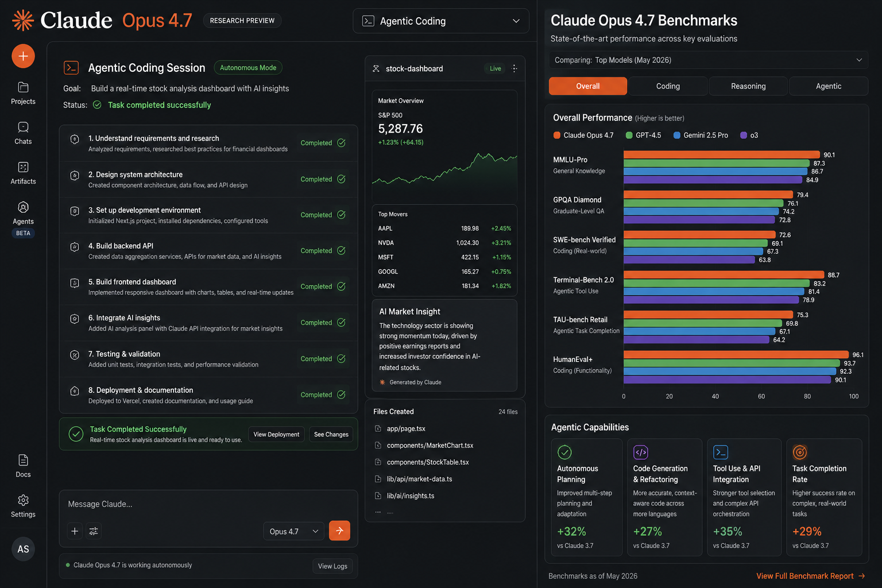Select the AMZN row in Top Movers
The width and height of the screenshot is (882, 588).
[444, 286]
